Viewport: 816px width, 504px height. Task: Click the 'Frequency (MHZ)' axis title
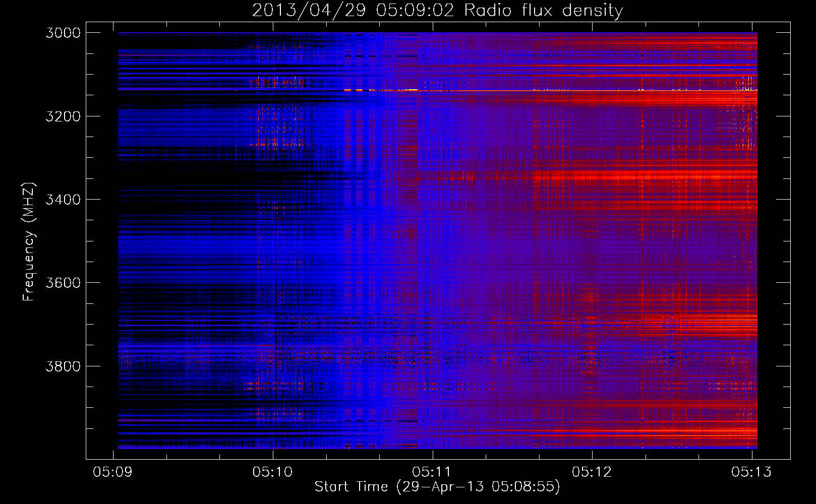point(29,242)
